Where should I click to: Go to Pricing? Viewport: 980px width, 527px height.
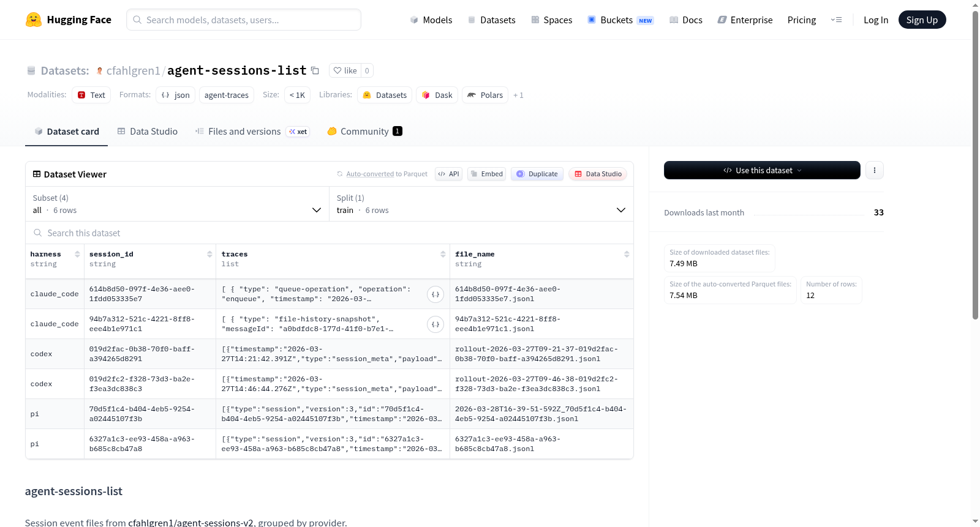point(802,20)
